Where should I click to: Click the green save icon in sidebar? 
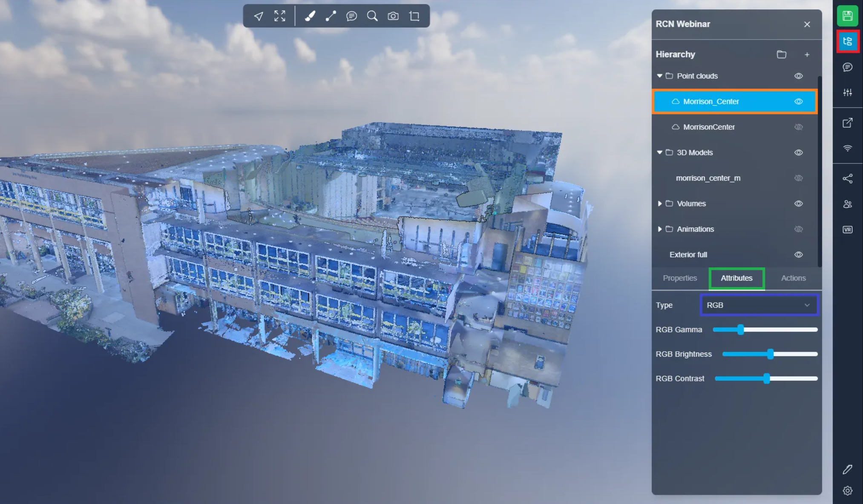[x=847, y=16]
